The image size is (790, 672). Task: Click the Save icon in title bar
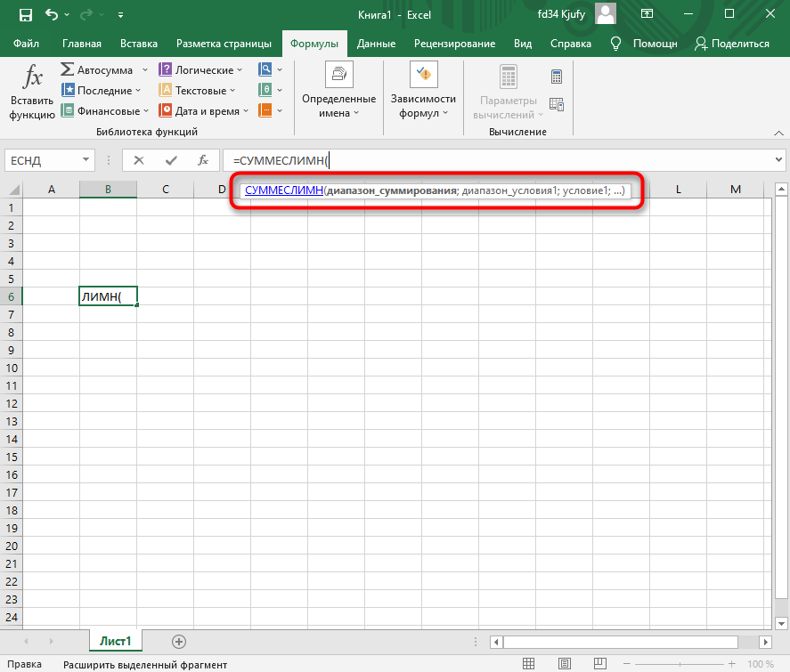(25, 15)
